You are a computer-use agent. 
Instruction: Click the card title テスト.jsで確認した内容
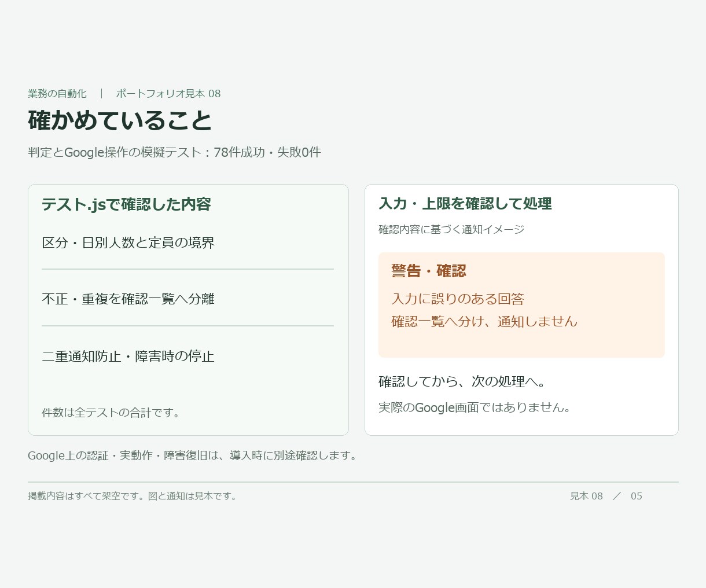(126, 204)
